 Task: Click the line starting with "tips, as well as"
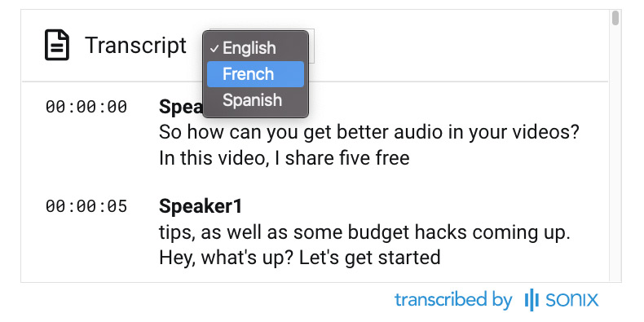[364, 233]
